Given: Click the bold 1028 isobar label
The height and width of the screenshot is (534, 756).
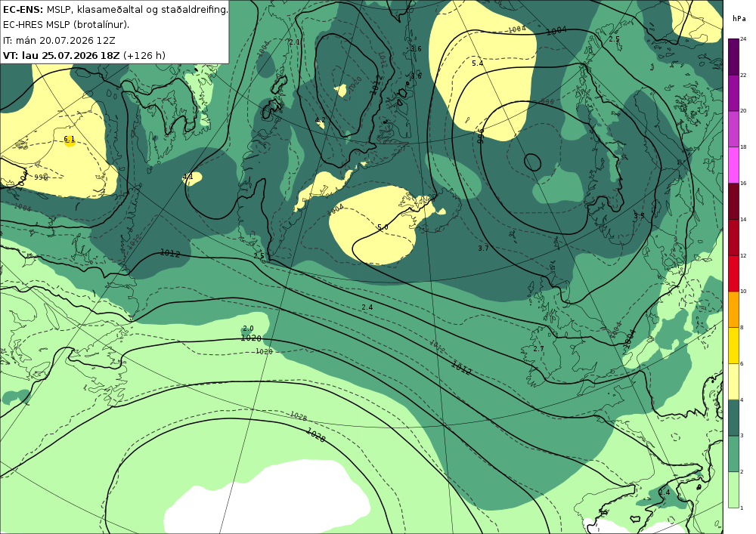Looking at the screenshot, I should (x=316, y=435).
